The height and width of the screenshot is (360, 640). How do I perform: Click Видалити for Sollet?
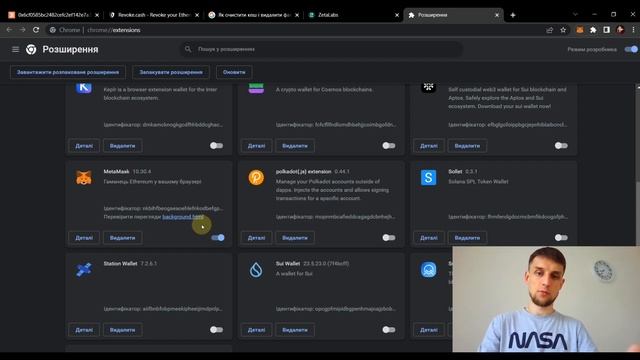(x=467, y=238)
